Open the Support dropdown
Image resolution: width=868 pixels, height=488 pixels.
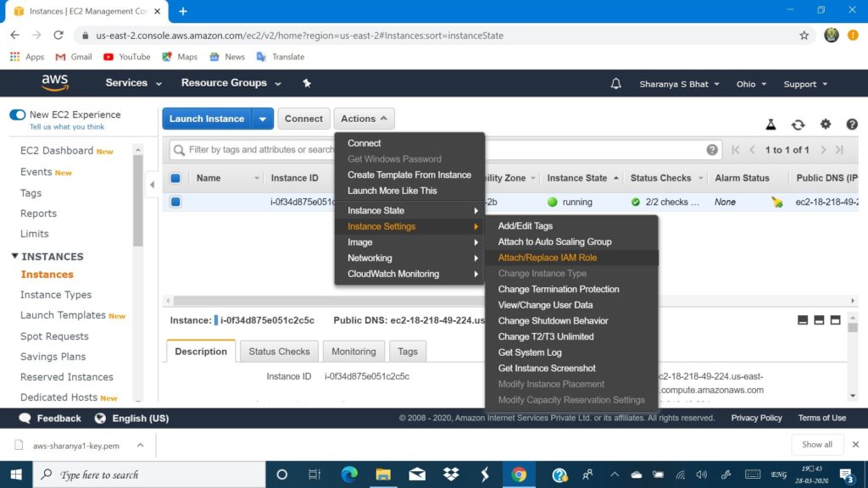805,84
